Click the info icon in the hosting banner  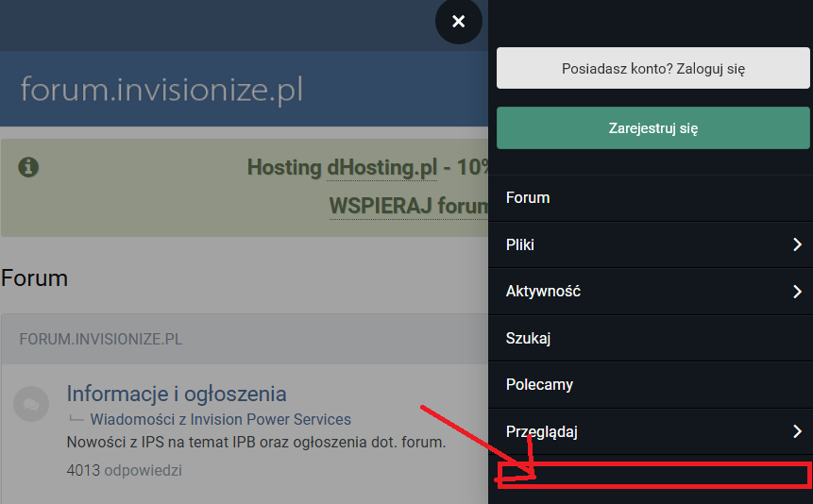coord(29,167)
